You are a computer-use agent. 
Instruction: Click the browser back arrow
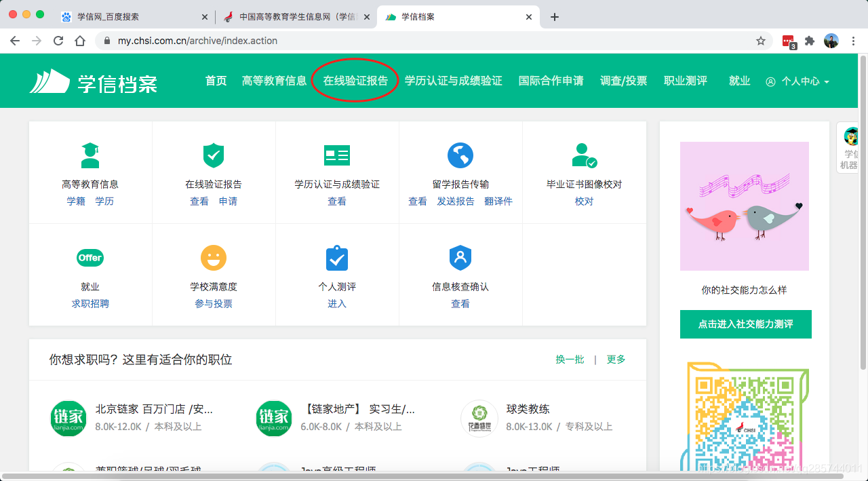(15, 41)
